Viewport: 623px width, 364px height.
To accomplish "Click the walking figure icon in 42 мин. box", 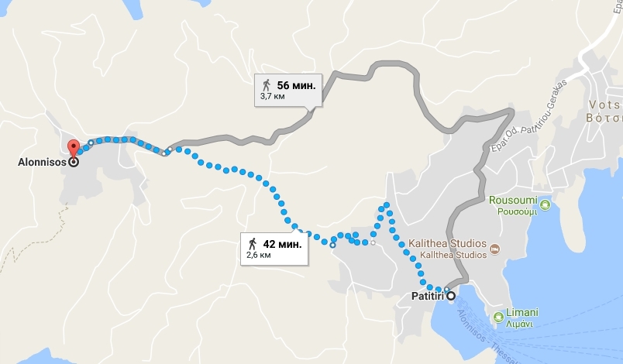I will (253, 244).
